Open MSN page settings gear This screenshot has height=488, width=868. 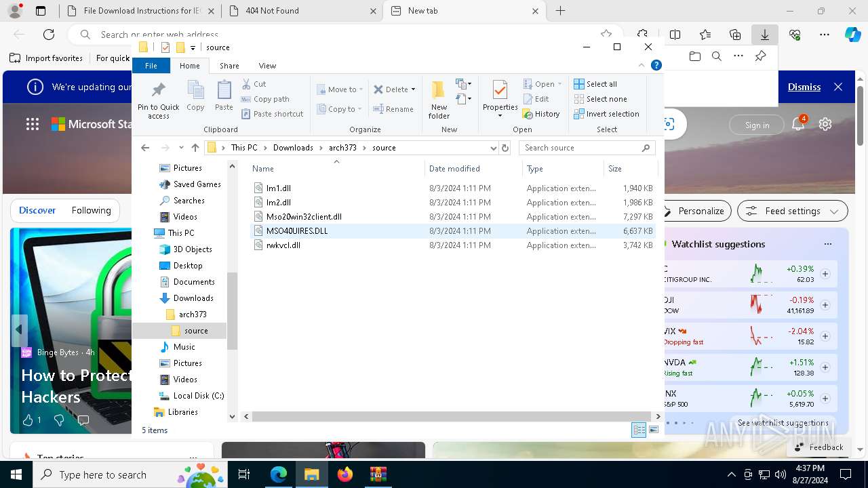pos(825,124)
